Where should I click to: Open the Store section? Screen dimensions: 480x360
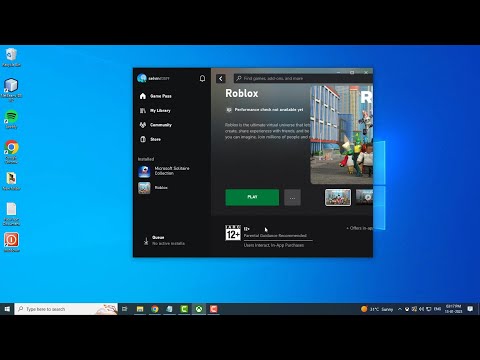click(150, 139)
